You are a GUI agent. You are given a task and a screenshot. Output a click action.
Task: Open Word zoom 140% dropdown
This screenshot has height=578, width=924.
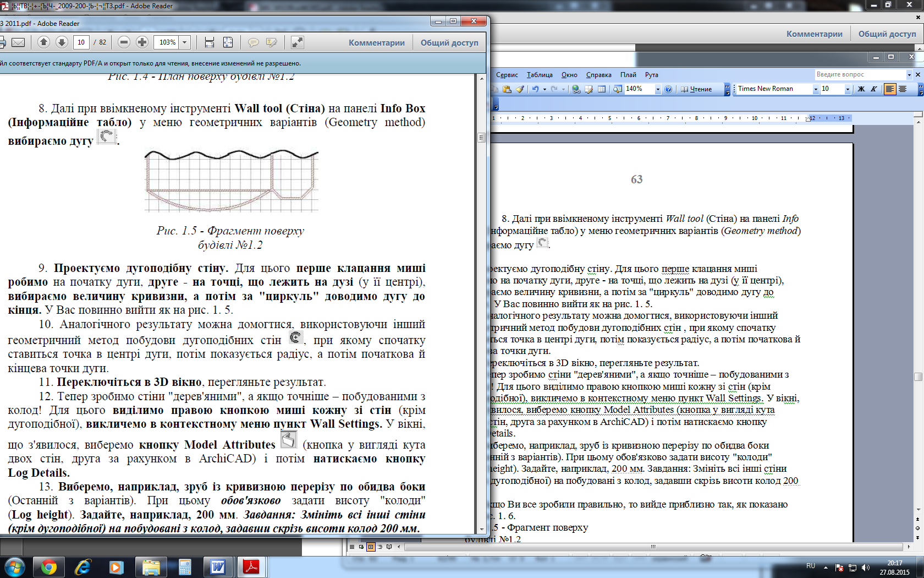click(658, 89)
